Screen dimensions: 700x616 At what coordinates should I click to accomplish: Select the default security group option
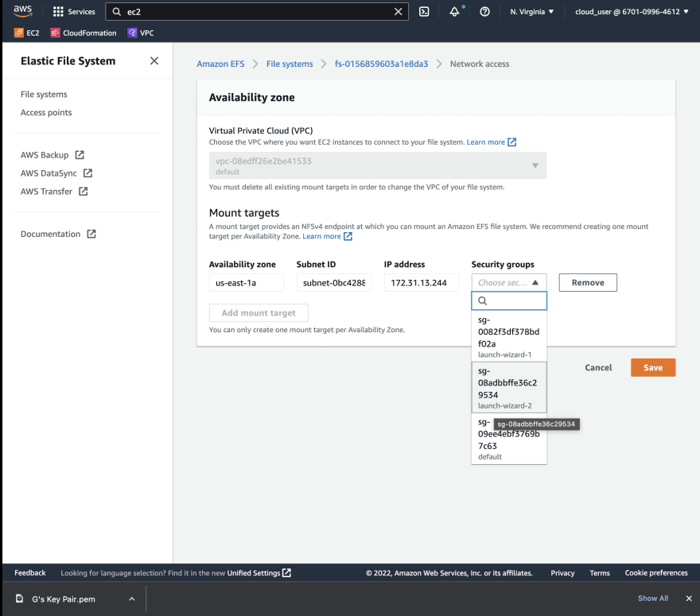[509, 439]
